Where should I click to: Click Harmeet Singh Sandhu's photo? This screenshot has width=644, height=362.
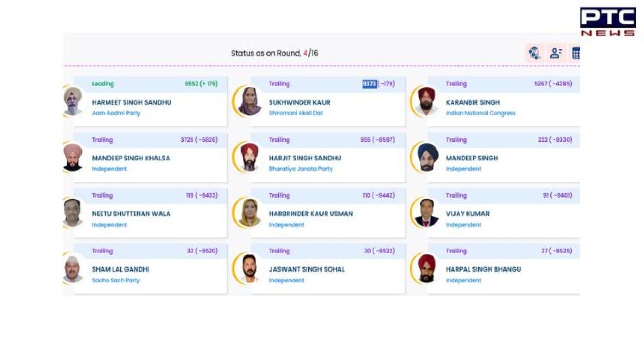click(x=73, y=102)
